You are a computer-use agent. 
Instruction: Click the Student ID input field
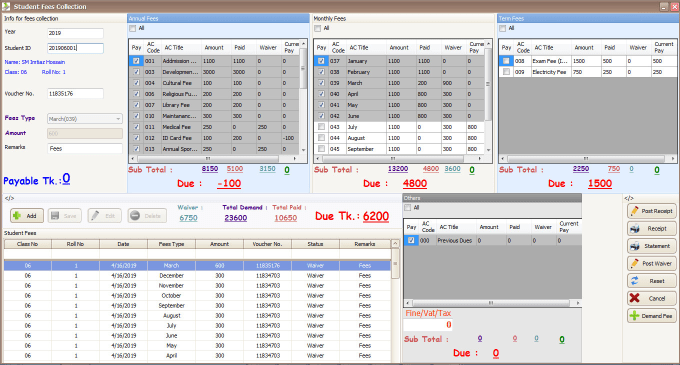click(75, 48)
